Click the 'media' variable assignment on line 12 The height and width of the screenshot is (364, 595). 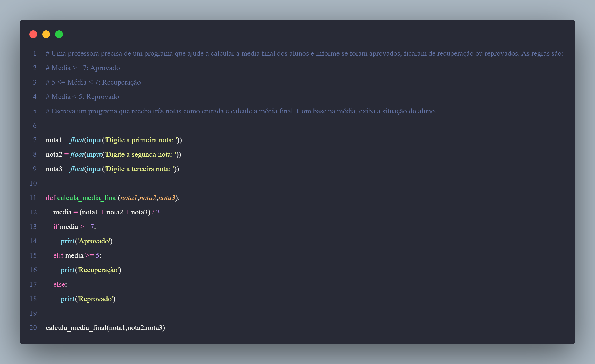[x=62, y=212]
